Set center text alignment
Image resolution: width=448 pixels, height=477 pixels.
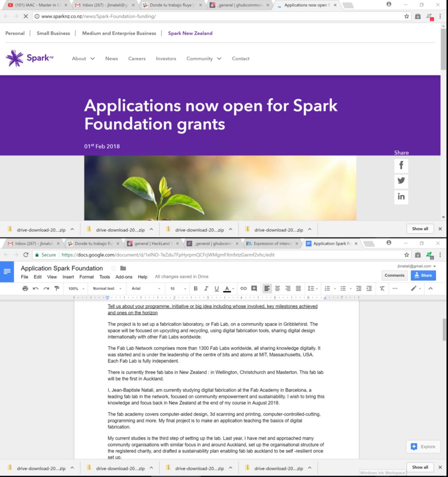click(277, 288)
